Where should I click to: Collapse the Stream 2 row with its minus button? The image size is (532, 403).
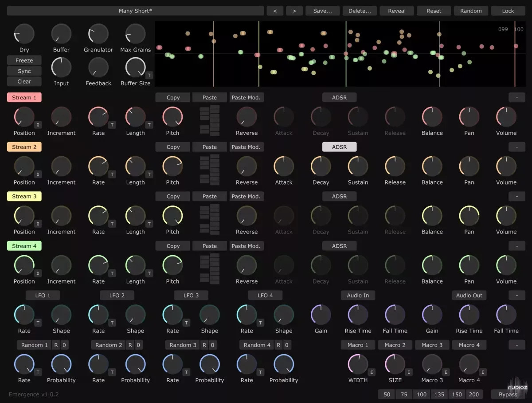[x=517, y=147]
